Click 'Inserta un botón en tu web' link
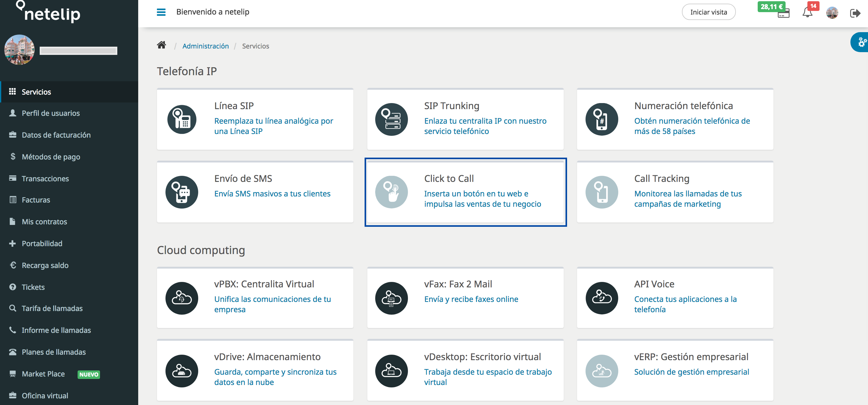The height and width of the screenshot is (405, 868). coord(482,199)
